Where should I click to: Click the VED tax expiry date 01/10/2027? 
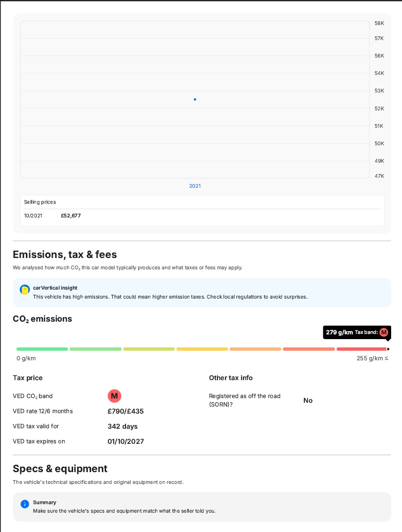[x=126, y=441]
